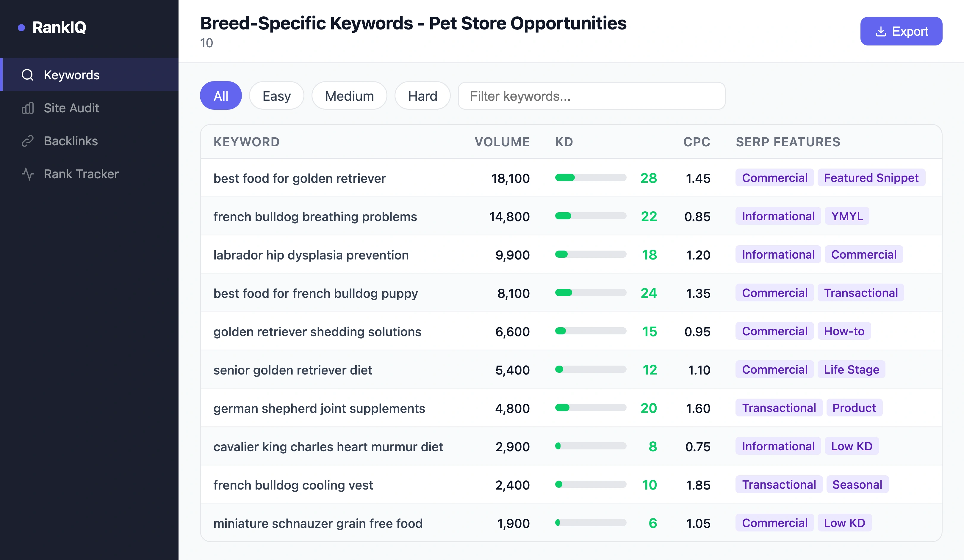This screenshot has width=964, height=560.
Task: Select the All filter pill
Action: (x=221, y=96)
